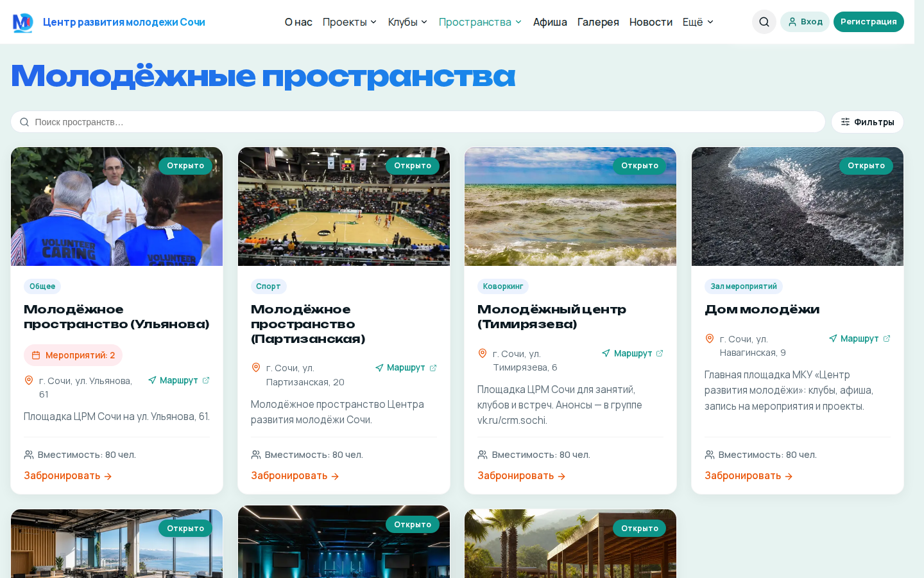Viewport: 924px width, 578px height.
Task: Click the Регистрация button
Action: [869, 22]
